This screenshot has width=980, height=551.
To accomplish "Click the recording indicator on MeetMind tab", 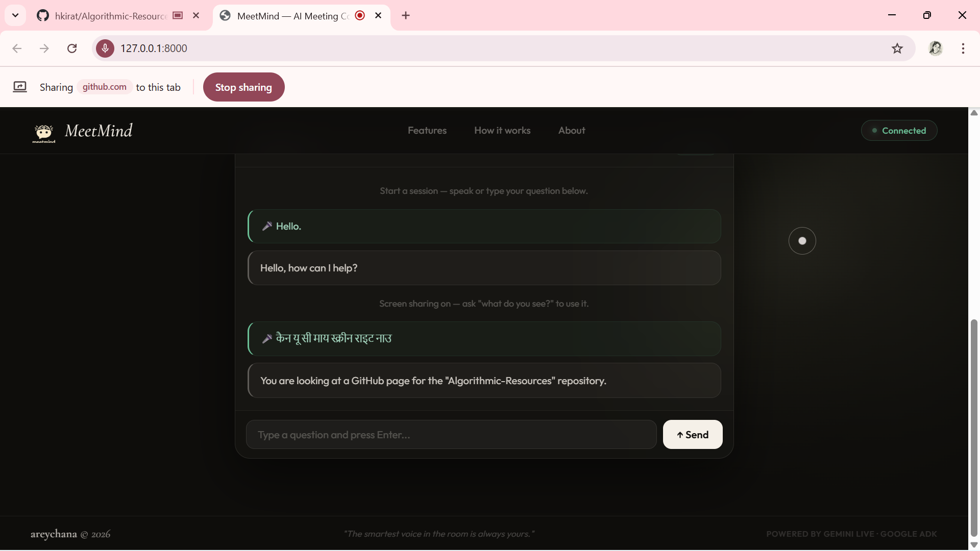I will click(360, 15).
